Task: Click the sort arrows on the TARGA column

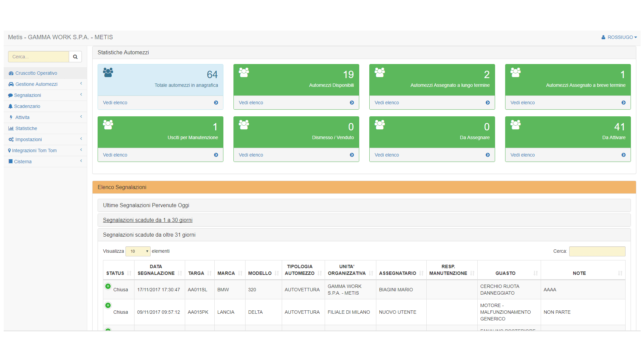Action: point(210,273)
